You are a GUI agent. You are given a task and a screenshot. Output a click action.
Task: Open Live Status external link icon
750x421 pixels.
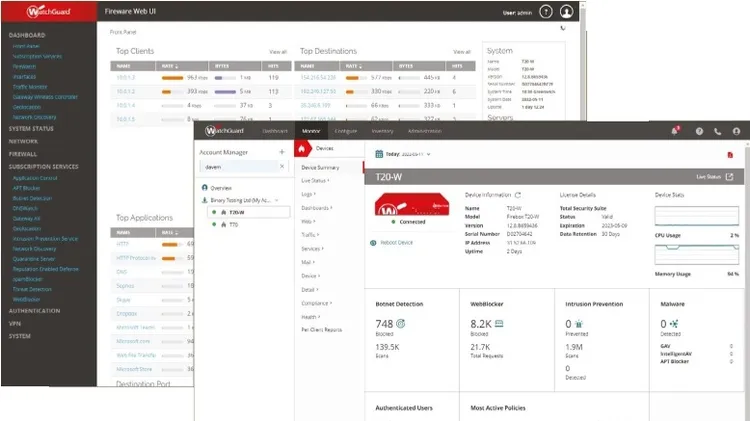click(x=729, y=177)
